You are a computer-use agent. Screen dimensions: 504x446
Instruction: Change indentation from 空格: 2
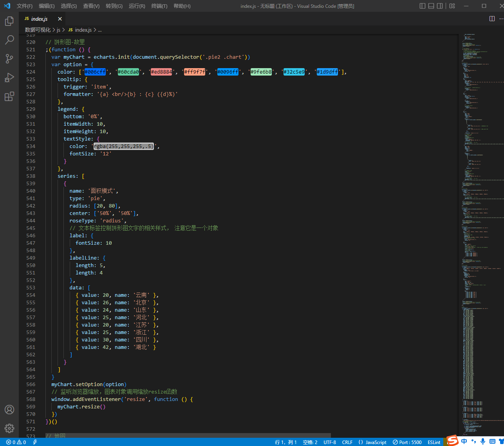click(310, 442)
